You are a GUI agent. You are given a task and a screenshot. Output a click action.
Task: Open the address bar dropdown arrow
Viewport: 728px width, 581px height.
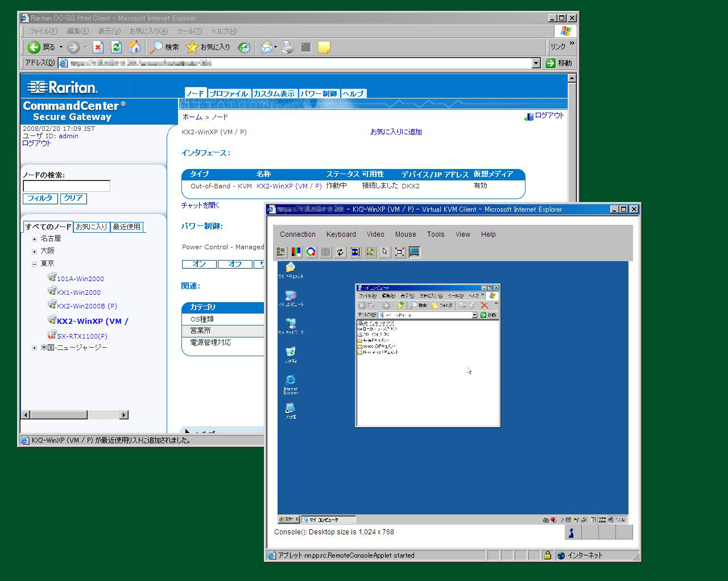[x=536, y=63]
